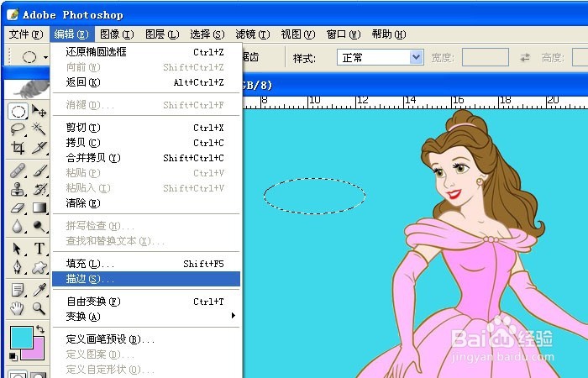This screenshot has width=588, height=378.
Task: Select the Elliptical Marquee tool in toolbox
Action: pos(18,112)
